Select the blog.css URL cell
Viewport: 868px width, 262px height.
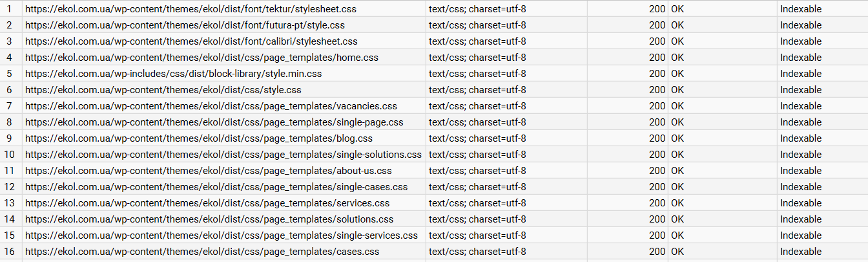click(x=223, y=138)
